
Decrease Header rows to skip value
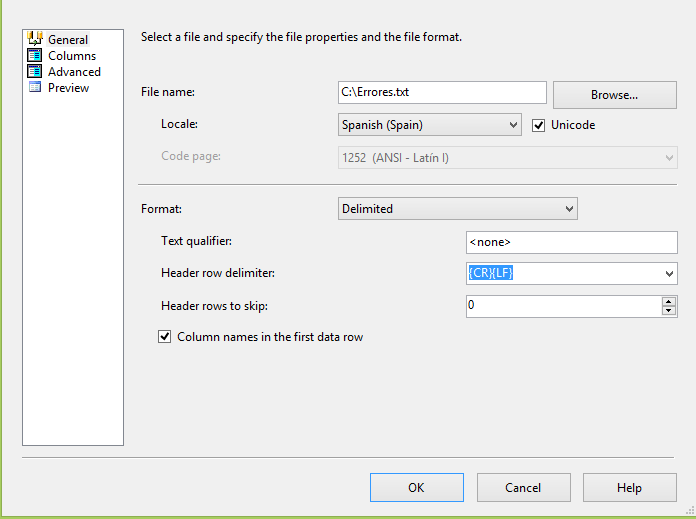coord(669,311)
